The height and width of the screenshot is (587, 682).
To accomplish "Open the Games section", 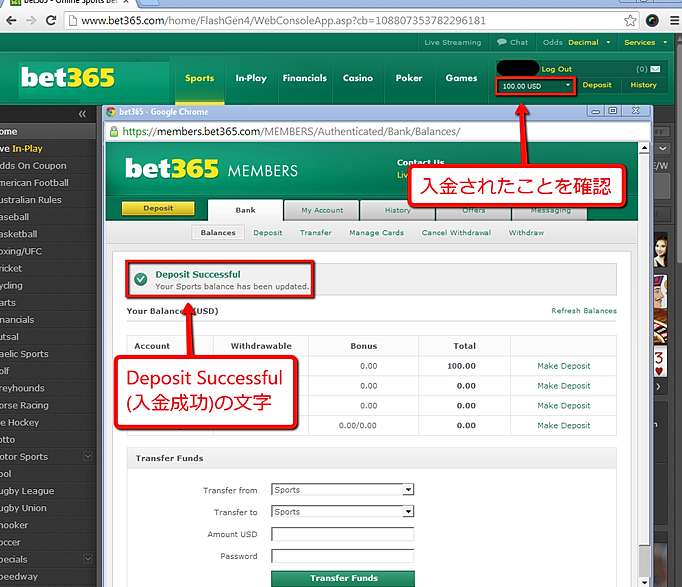I will coord(461,78).
